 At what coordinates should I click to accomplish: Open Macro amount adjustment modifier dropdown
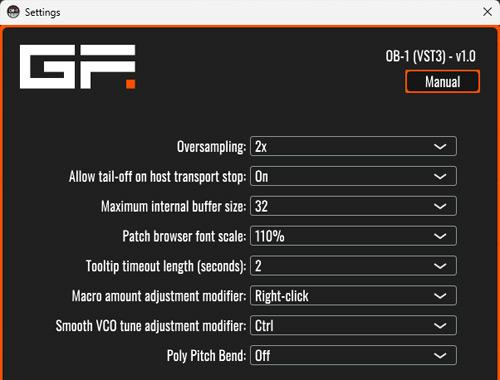353,296
